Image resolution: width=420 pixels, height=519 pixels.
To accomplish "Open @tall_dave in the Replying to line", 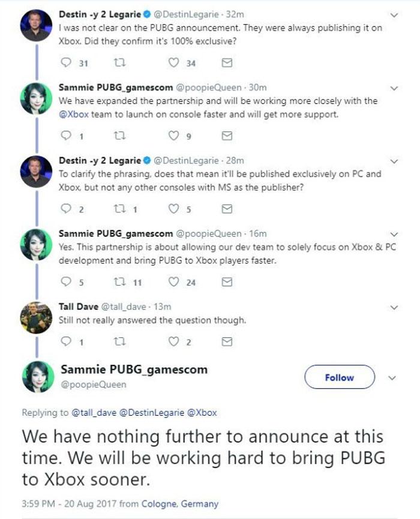I will pyautogui.click(x=94, y=413).
